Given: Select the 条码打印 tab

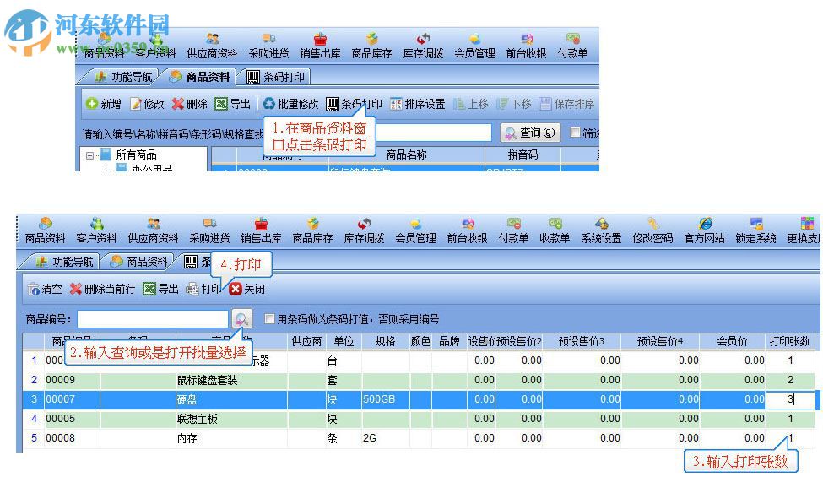Looking at the screenshot, I should pyautogui.click(x=276, y=75).
